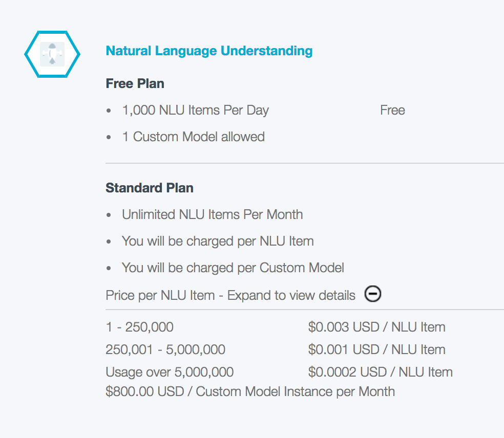The width and height of the screenshot is (504, 438).
Task: Click "Unlimited NLU Items Per Month" item
Action: (x=212, y=214)
